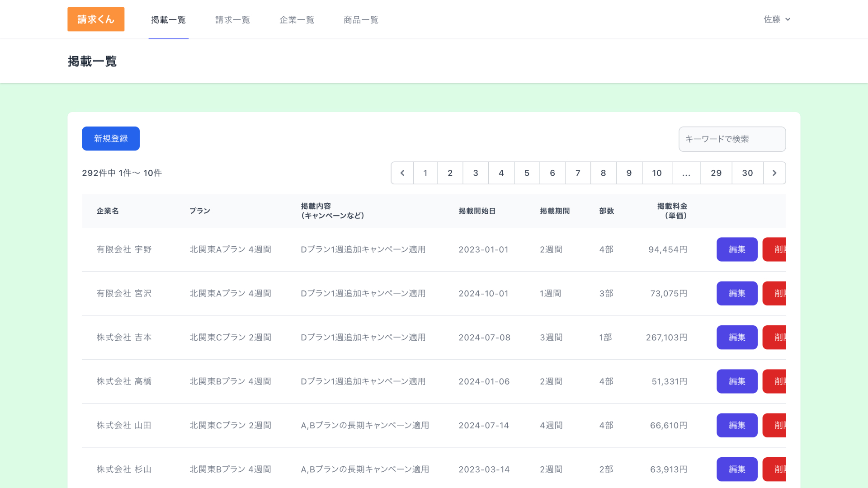Image resolution: width=868 pixels, height=488 pixels.
Task: Switch to 掲載一覧 tab
Action: tap(169, 20)
